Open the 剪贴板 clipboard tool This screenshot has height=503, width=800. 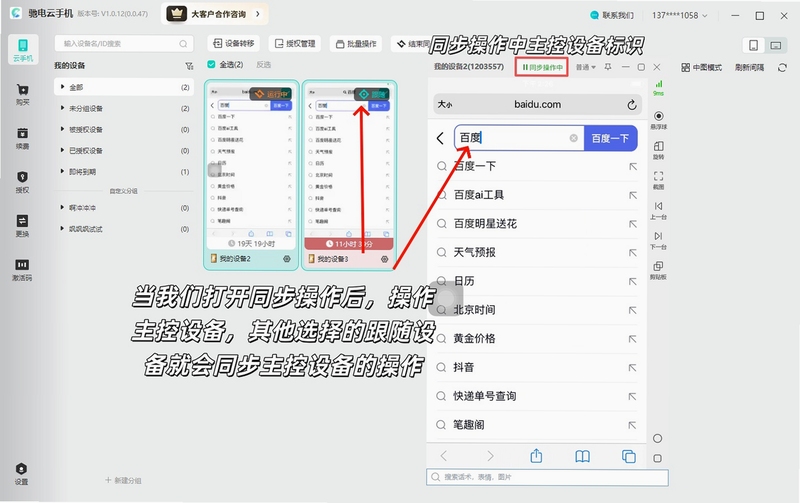click(659, 270)
